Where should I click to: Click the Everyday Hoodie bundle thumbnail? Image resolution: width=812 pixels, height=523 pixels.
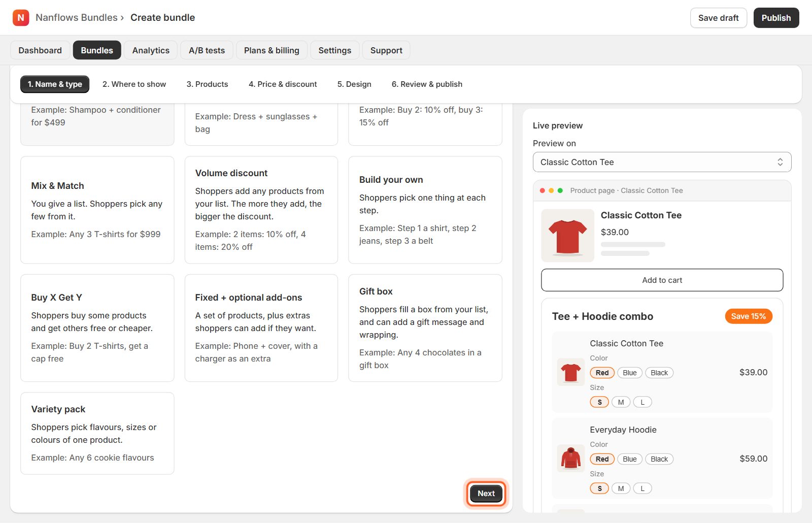point(571,459)
